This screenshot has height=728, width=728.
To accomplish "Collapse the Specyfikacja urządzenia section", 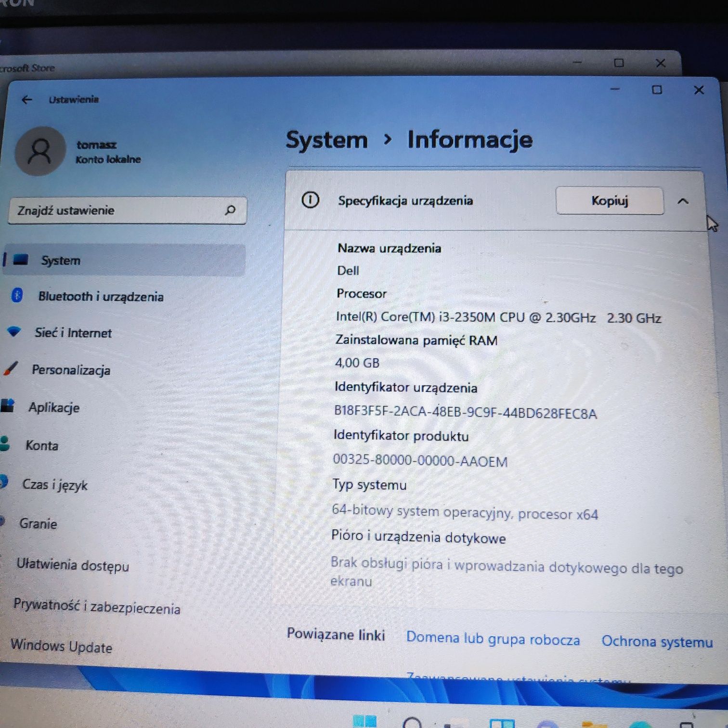I will [x=683, y=201].
